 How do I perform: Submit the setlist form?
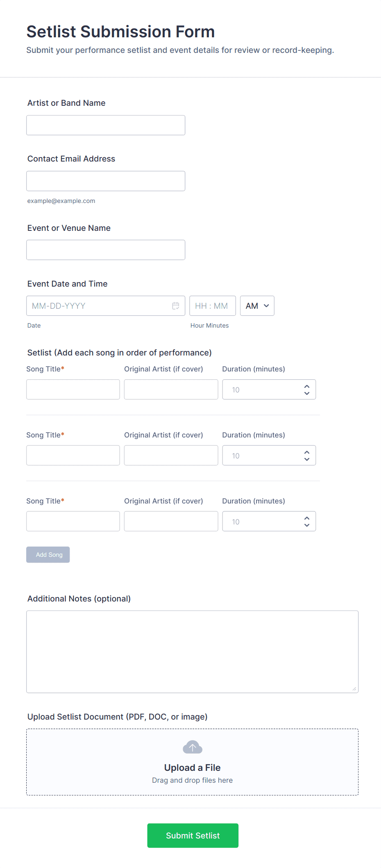pyautogui.click(x=193, y=836)
